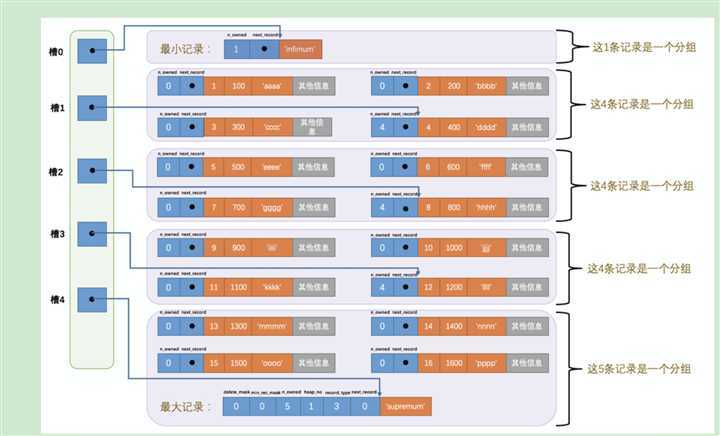This screenshot has width=720, height=436.
Task: Click the 'cccc' string cell
Action: point(272,127)
